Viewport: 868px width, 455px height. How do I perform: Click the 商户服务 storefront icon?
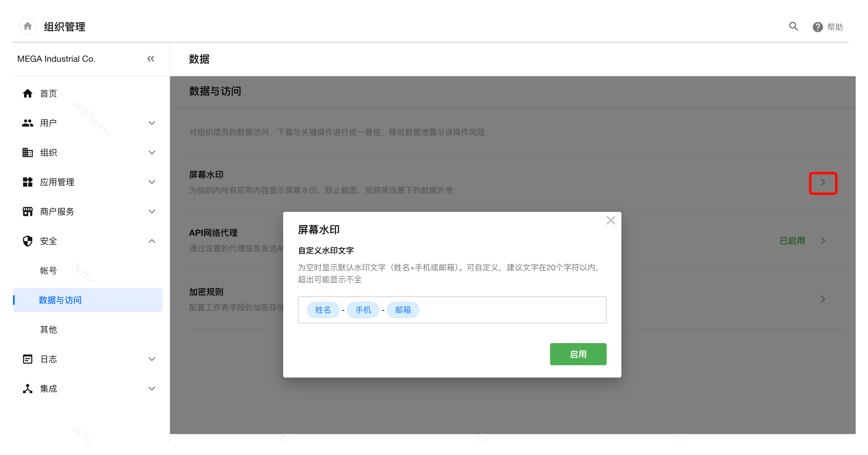tap(28, 212)
